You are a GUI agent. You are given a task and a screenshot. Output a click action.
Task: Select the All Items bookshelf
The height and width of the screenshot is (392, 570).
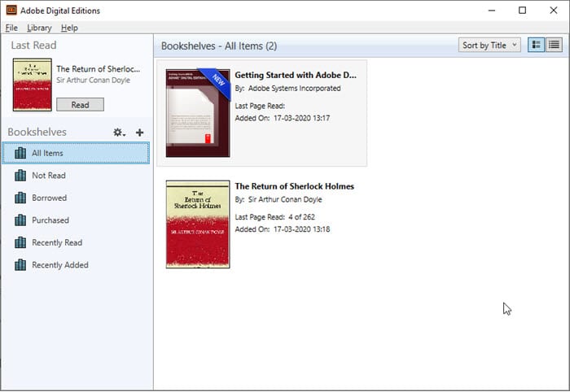(76, 153)
